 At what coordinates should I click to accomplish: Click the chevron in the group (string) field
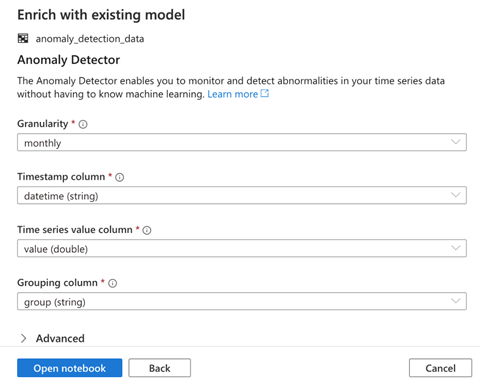[456, 301]
